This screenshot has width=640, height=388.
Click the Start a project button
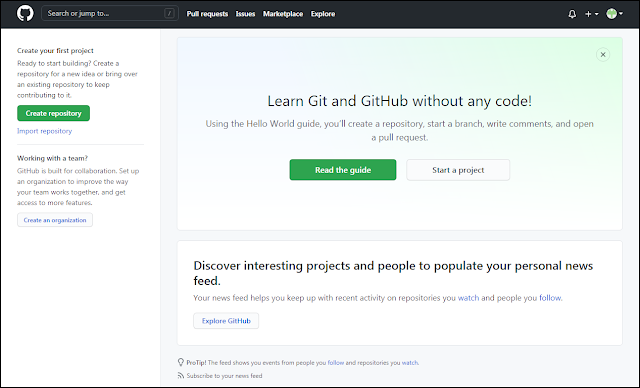point(458,170)
